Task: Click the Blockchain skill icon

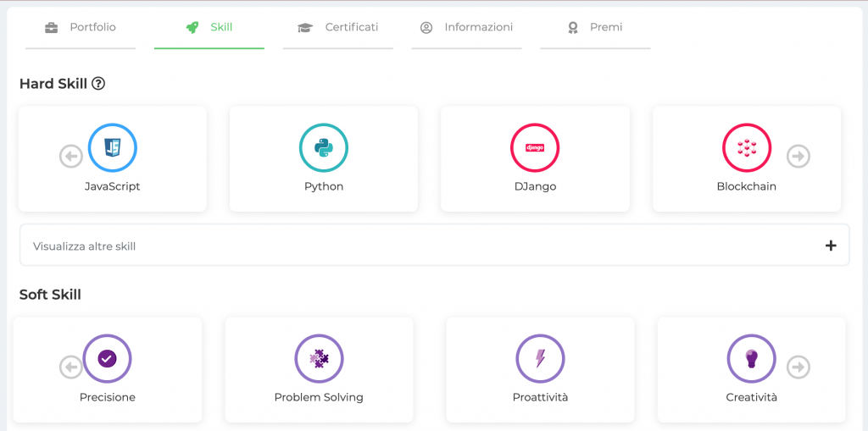Action: pos(747,147)
